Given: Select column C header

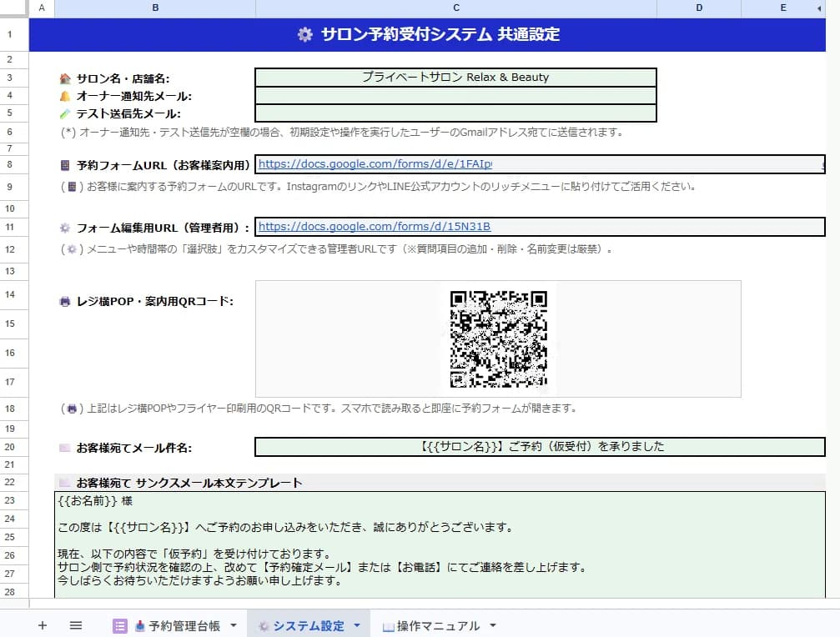Looking at the screenshot, I should point(456,8).
